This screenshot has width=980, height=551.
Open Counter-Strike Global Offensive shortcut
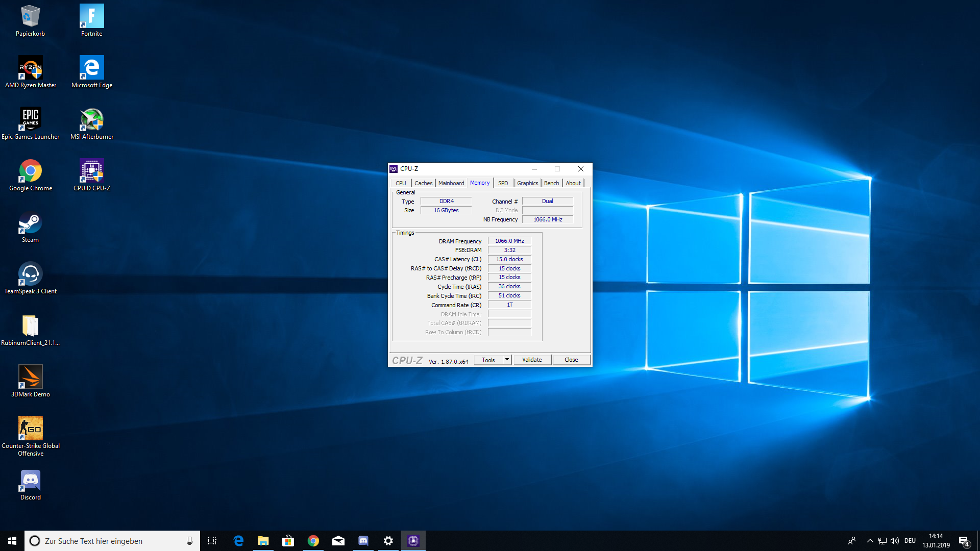pos(31,429)
